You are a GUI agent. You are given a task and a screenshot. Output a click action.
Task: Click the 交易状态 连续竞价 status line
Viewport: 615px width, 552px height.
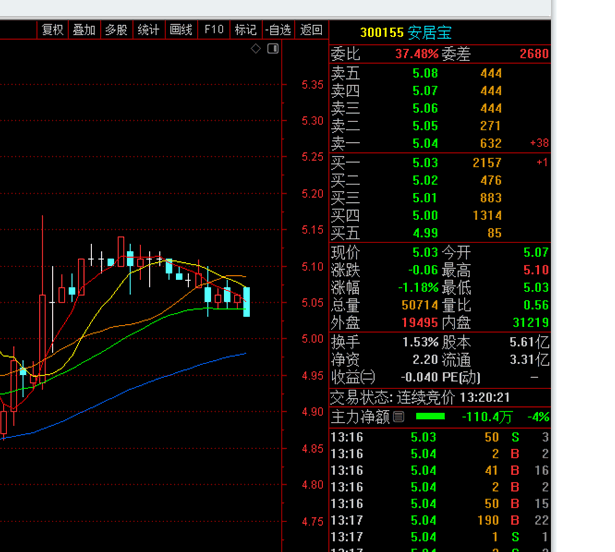pyautogui.click(x=420, y=398)
